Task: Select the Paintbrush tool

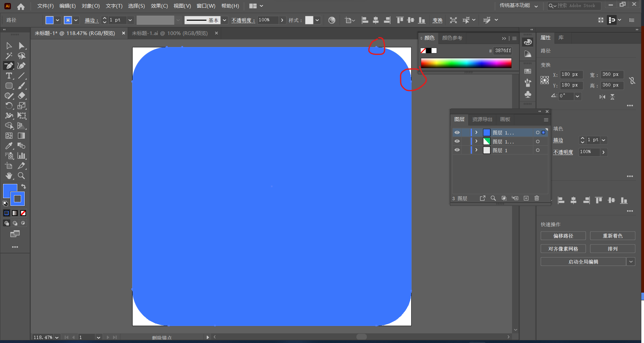Action: tap(22, 86)
